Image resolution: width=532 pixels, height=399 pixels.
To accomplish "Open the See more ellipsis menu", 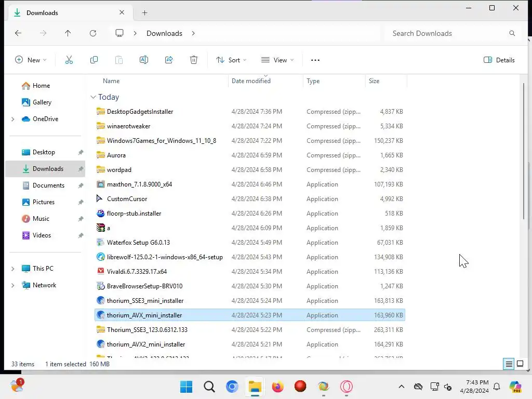I will [x=315, y=60].
